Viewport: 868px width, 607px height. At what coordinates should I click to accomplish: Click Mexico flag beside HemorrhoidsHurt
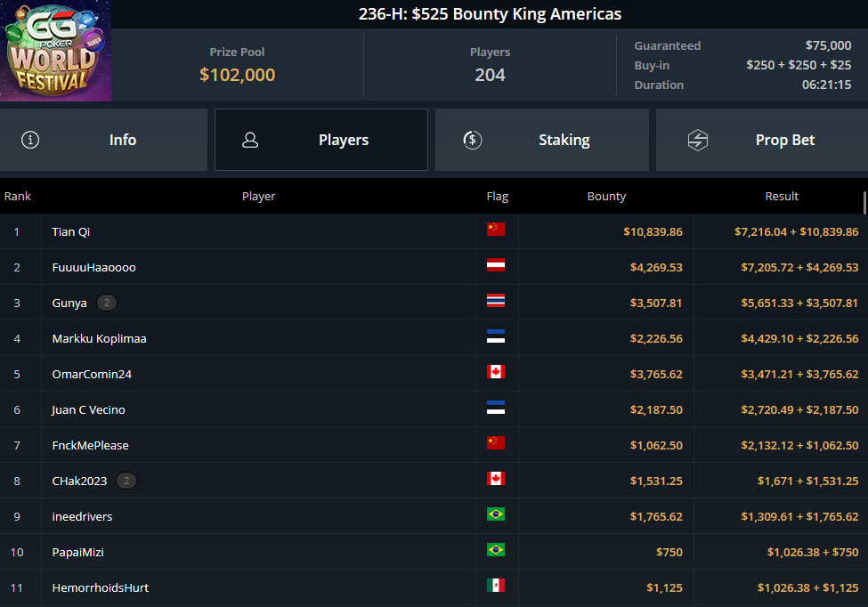pos(496,586)
